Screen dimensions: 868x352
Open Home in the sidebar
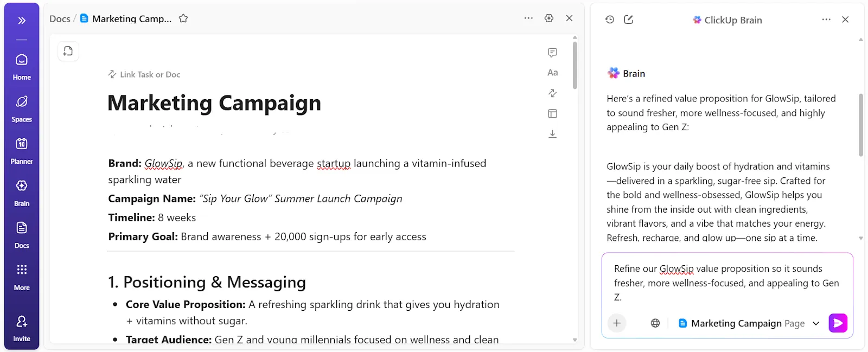coord(22,66)
